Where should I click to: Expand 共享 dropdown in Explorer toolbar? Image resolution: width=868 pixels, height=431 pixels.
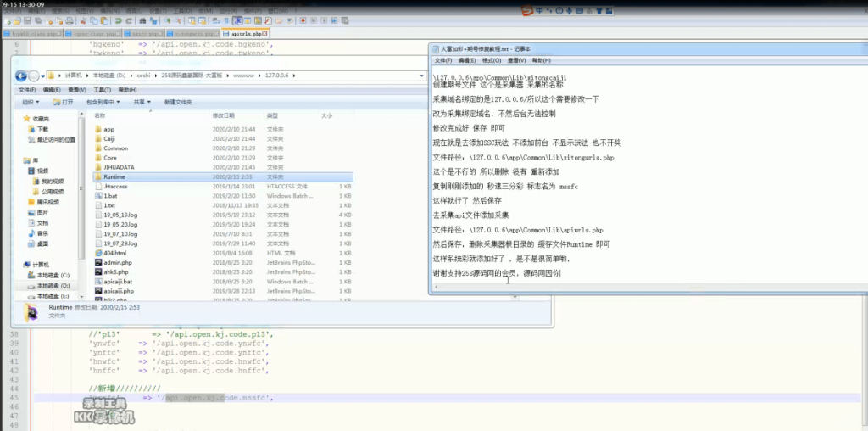click(142, 102)
